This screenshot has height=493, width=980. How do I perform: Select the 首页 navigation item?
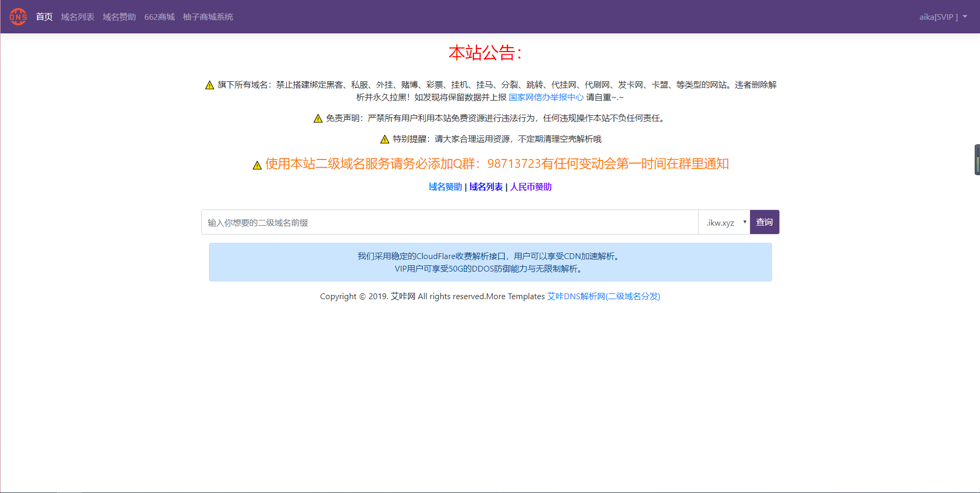pos(44,16)
